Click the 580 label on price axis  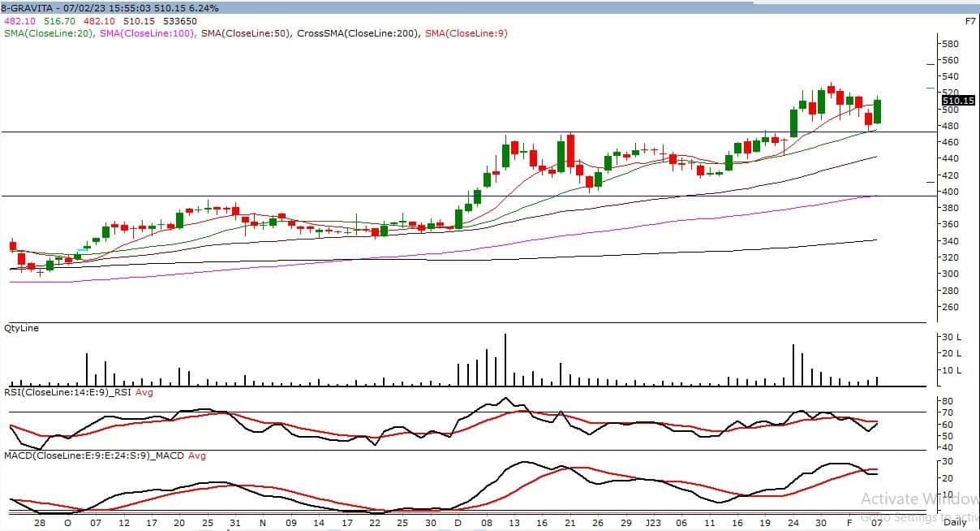pos(948,43)
